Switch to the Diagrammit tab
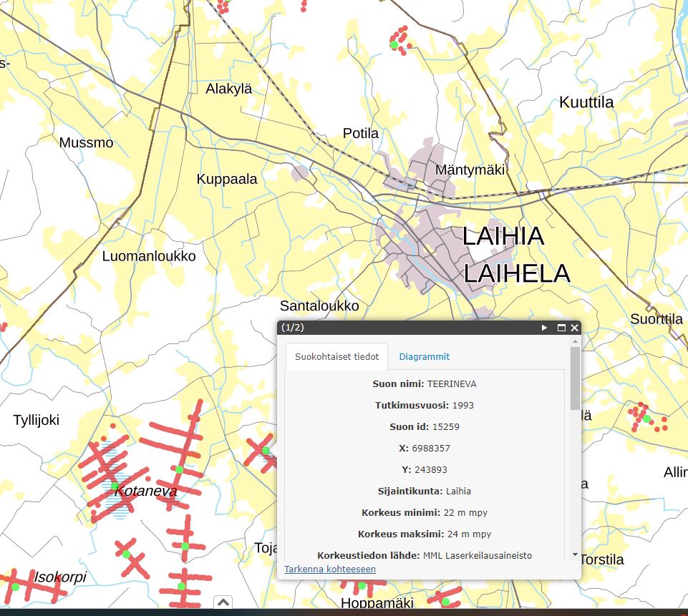The height and width of the screenshot is (616, 688). tap(424, 356)
